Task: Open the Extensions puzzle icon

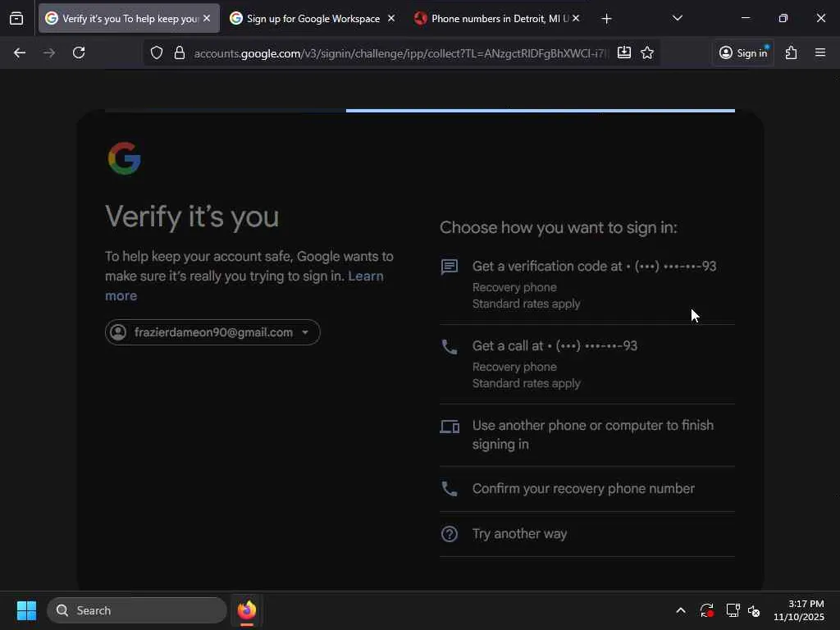Action: (792, 52)
